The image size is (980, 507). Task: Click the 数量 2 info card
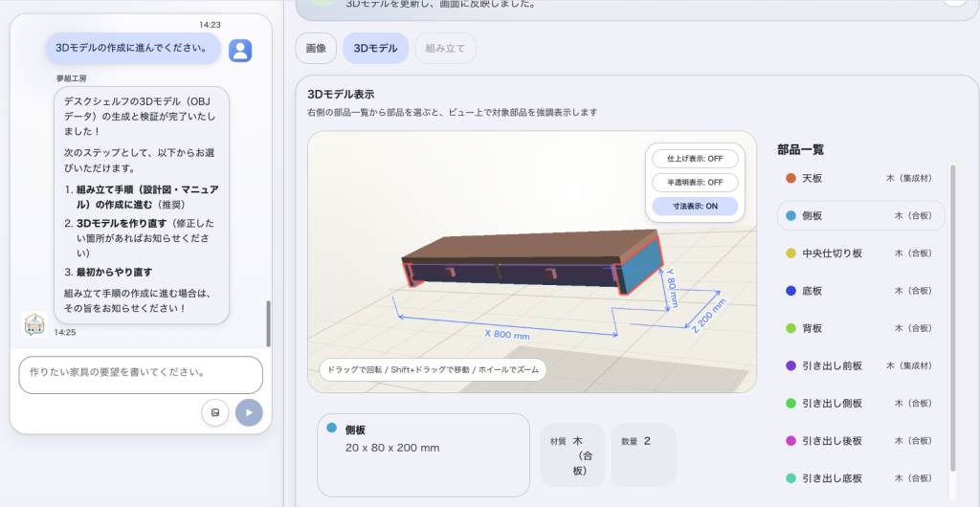coord(643,455)
